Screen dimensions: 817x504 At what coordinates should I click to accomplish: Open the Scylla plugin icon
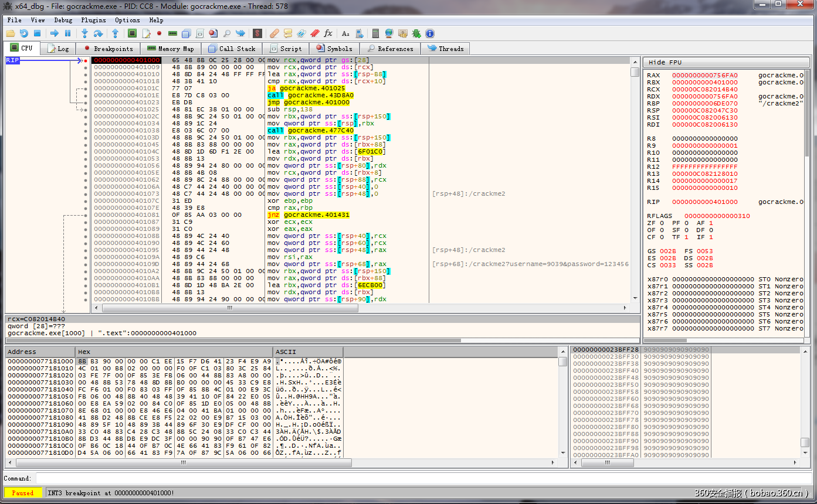point(257,33)
